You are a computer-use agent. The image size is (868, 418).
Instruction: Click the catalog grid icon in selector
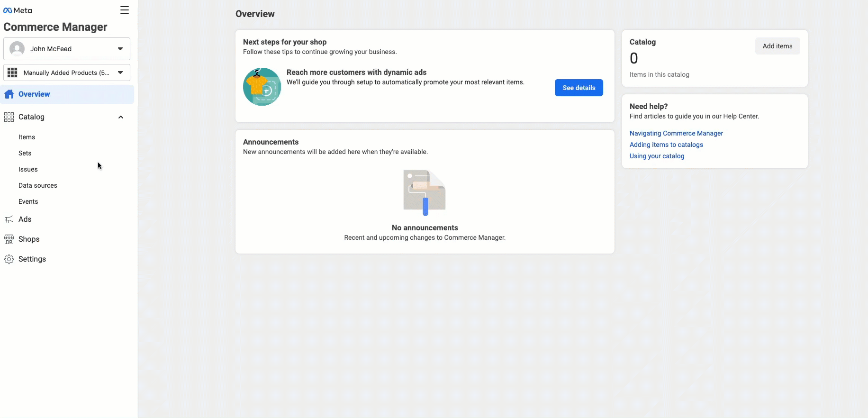tap(12, 73)
